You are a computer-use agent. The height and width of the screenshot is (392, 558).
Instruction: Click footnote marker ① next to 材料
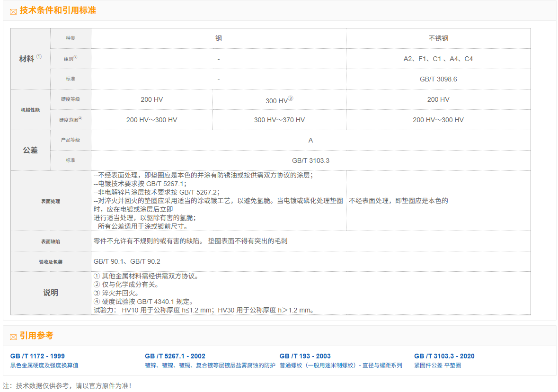point(39,56)
